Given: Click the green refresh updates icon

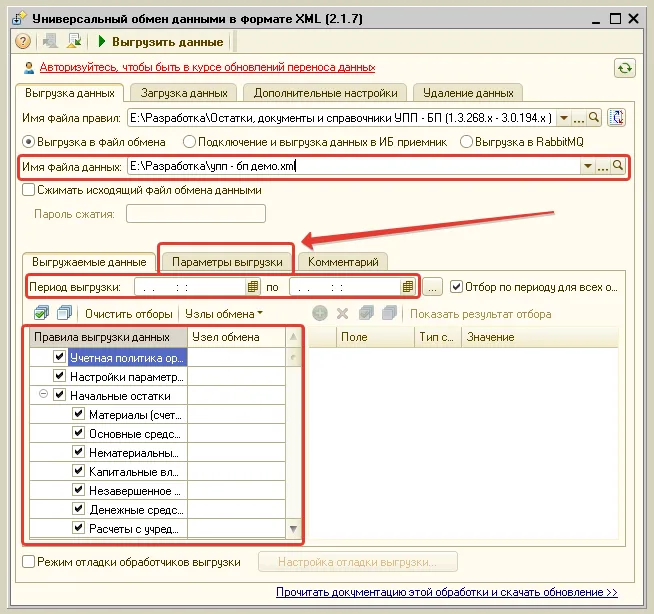Looking at the screenshot, I should [625, 68].
